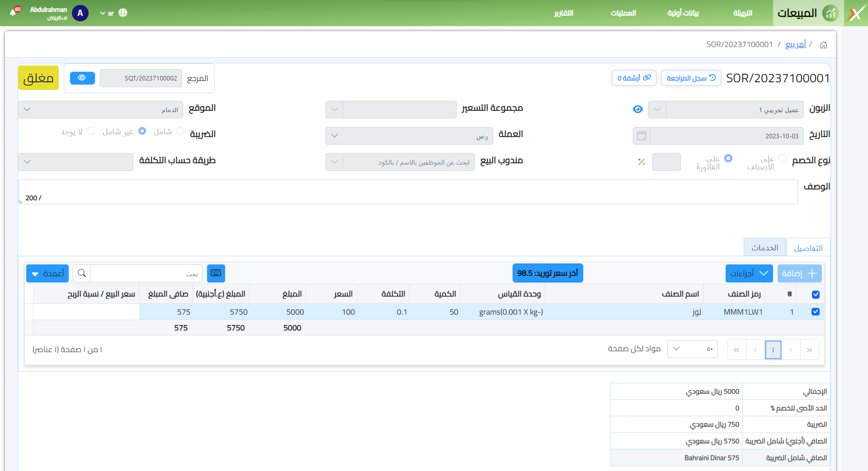Select discount type 'على الأصناف' radio
Viewport: 868px width, 471px height.
783,158
